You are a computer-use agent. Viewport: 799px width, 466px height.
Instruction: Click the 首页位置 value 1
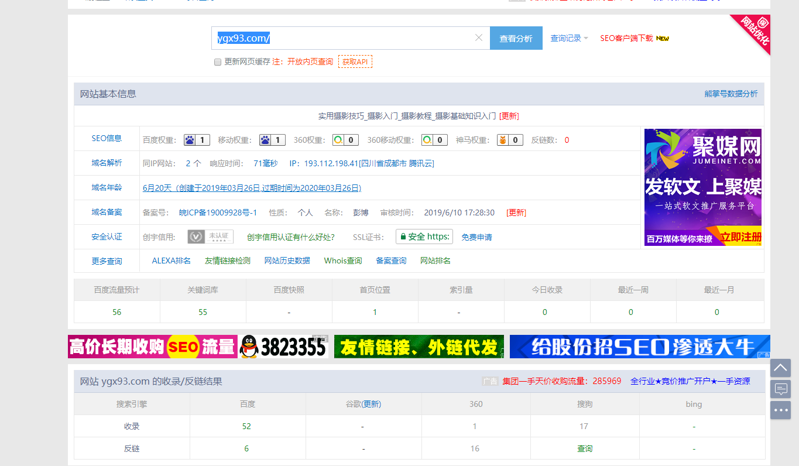tap(375, 312)
